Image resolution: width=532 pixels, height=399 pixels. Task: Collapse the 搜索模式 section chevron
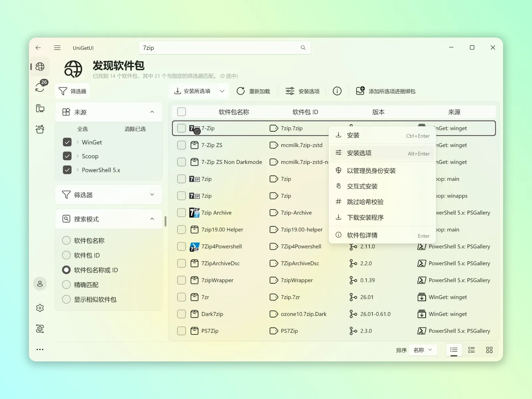[x=152, y=219]
